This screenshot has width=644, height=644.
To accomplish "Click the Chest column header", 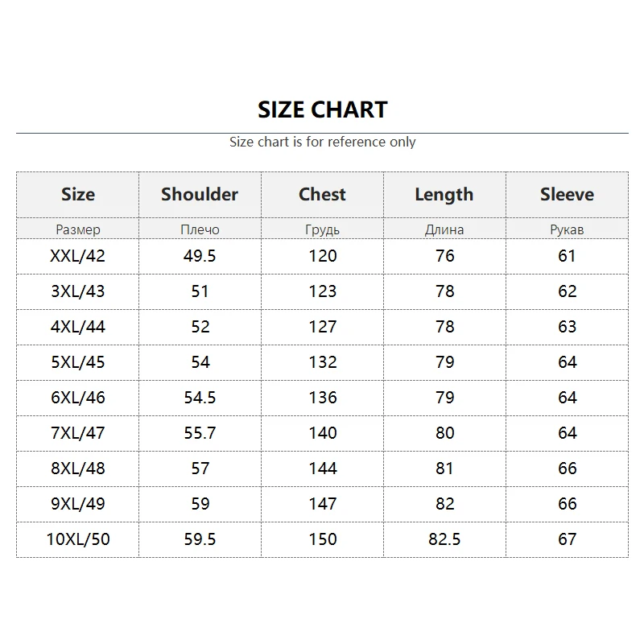I will point(322,195).
